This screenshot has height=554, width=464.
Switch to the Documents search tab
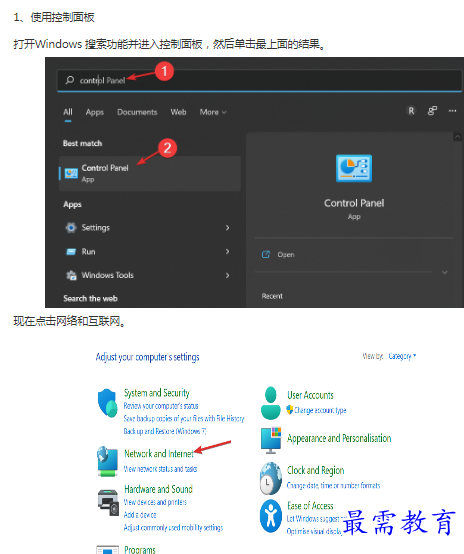137,112
